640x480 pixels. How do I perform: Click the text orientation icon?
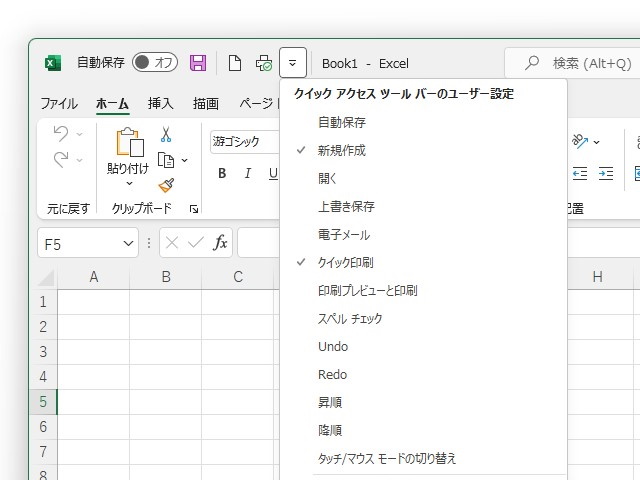[580, 142]
